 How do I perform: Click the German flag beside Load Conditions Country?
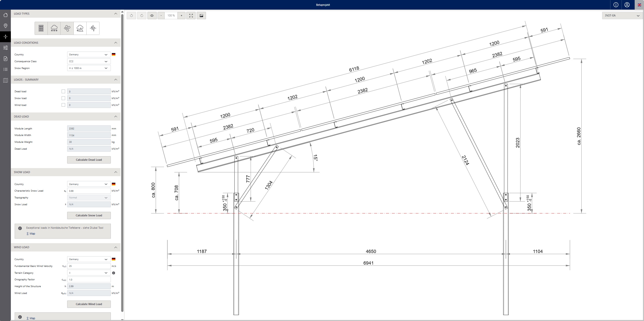click(114, 55)
